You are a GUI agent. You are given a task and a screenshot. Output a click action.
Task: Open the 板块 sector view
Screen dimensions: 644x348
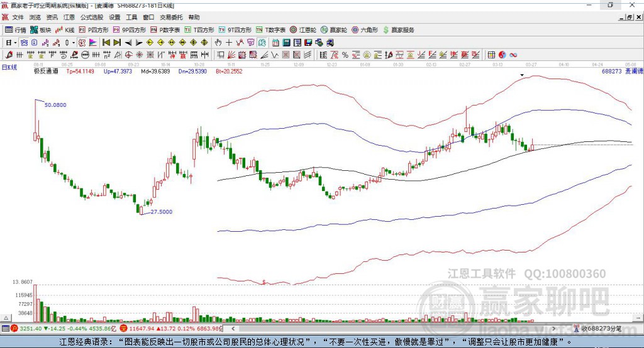point(40,30)
